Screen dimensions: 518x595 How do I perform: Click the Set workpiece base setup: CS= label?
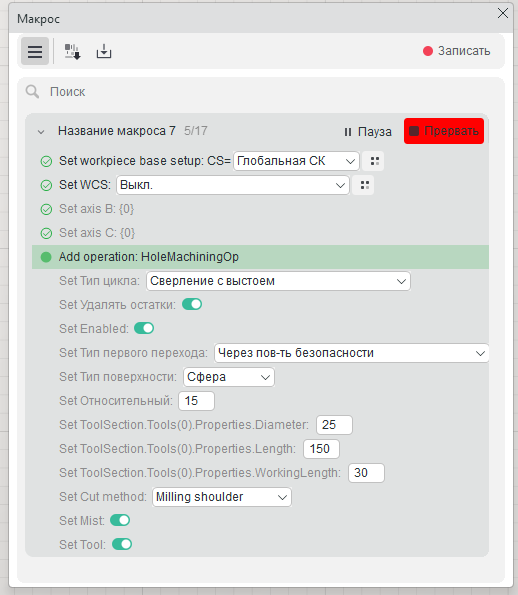(145, 161)
